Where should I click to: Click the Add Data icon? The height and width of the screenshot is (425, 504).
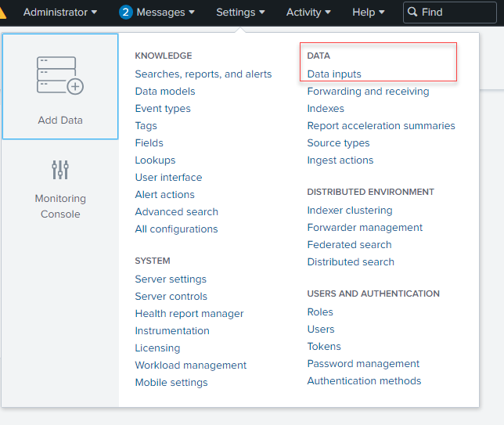60,76
